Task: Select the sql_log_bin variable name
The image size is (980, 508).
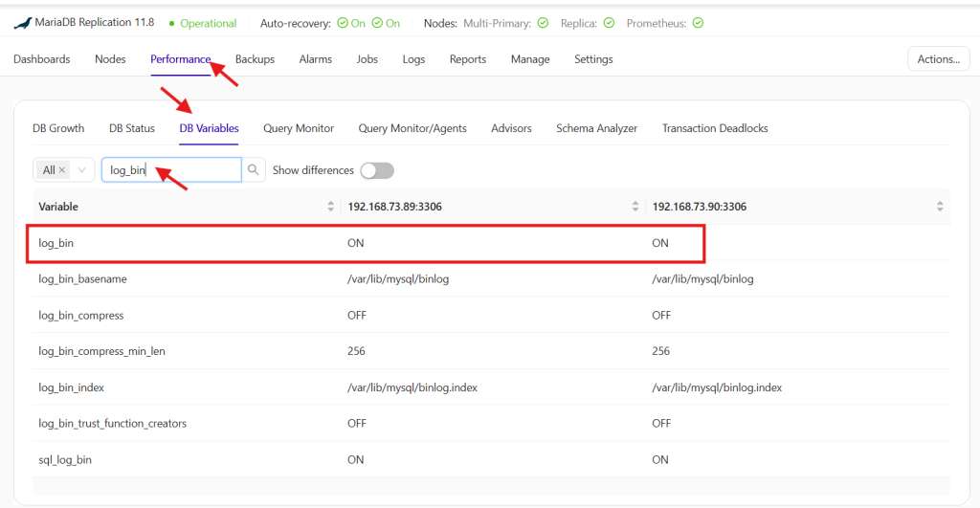Action: [x=64, y=460]
